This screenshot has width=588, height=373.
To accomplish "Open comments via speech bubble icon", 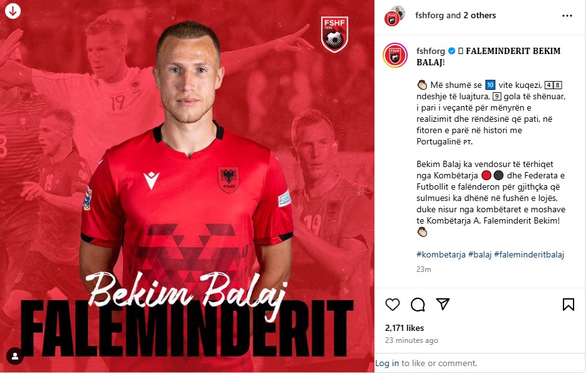I will (417, 305).
